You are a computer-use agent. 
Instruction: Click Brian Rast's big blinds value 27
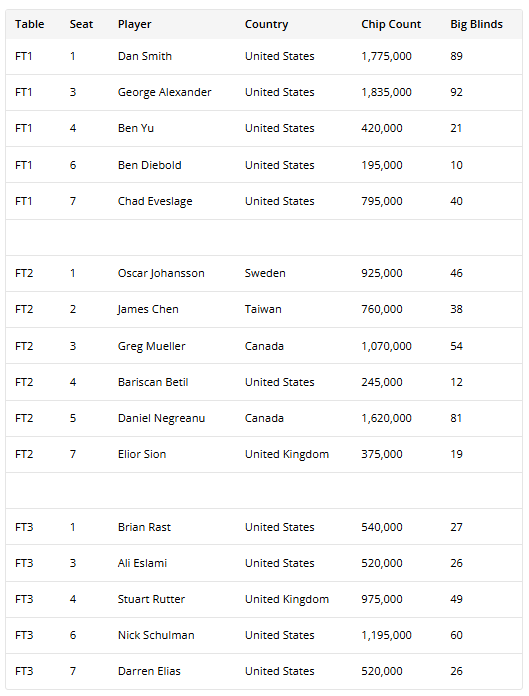[456, 527]
